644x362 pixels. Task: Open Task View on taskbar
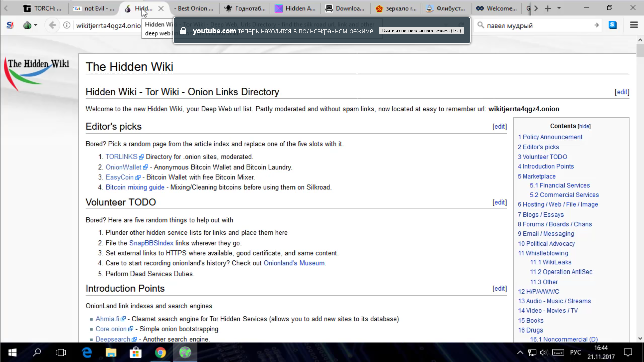tap(61, 352)
